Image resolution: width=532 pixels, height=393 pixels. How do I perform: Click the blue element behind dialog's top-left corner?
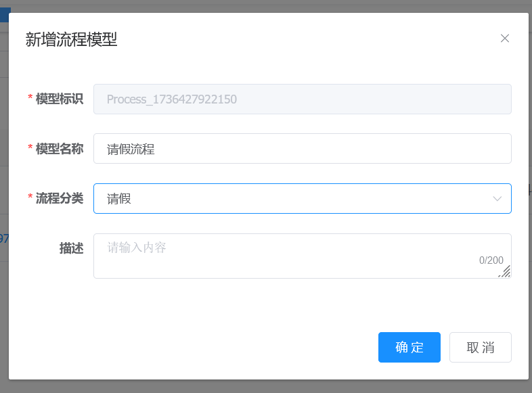click(x=5, y=15)
